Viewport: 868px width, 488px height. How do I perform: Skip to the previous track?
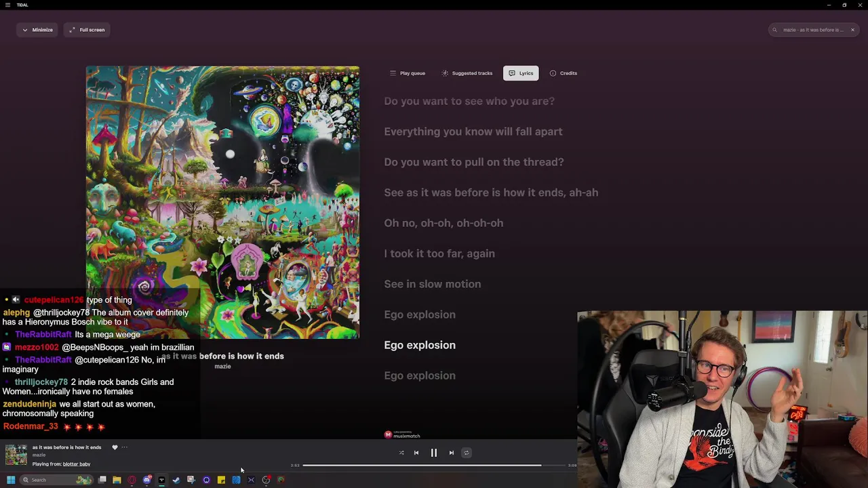click(416, 453)
